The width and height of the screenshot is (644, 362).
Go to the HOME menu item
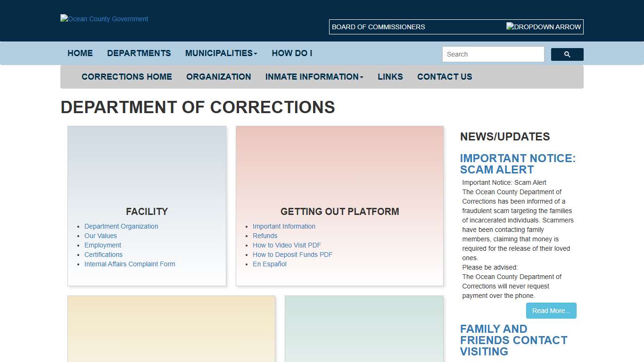point(80,53)
